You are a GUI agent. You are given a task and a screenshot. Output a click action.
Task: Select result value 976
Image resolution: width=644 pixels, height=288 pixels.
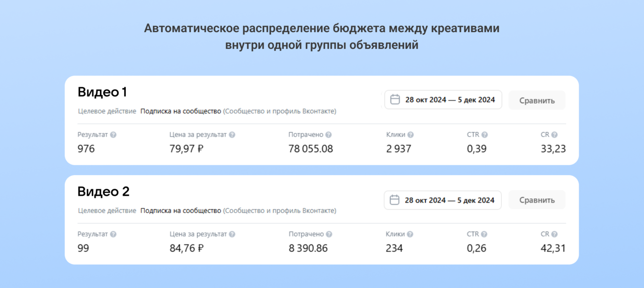pyautogui.click(x=86, y=149)
